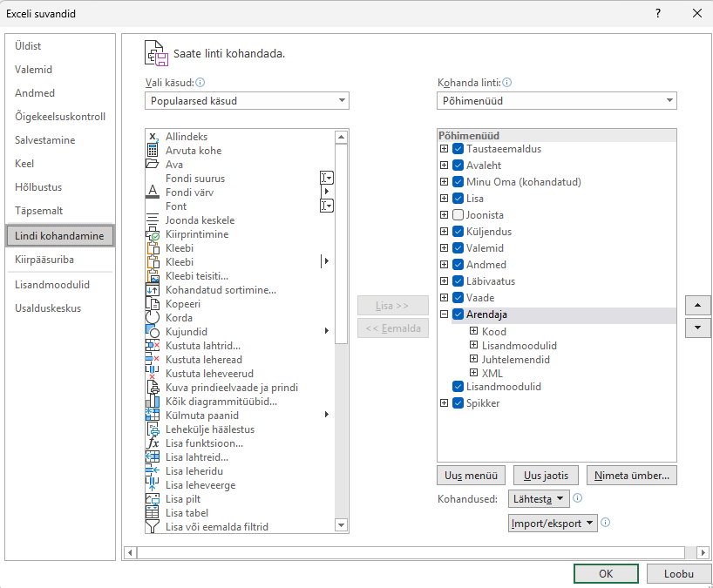
Task: Open the Import/eksport dropdown
Action: [553, 524]
